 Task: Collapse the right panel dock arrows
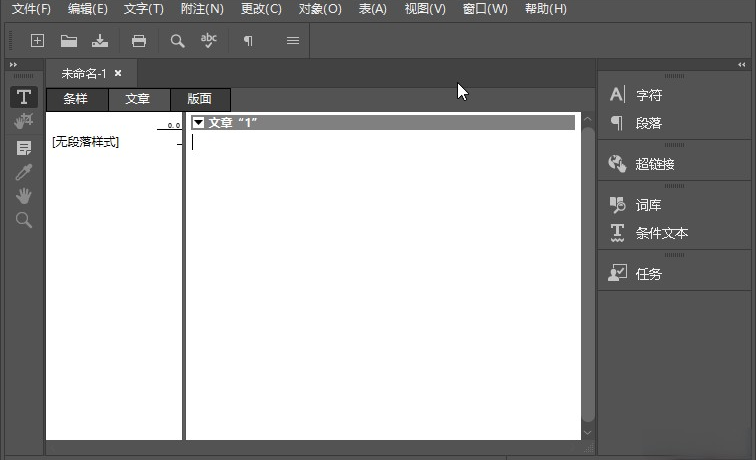coord(742,65)
